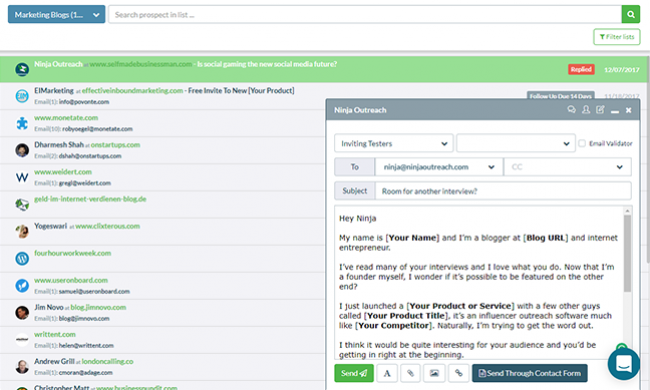Click the Follow Up Due 14 Days badge

(x=560, y=95)
